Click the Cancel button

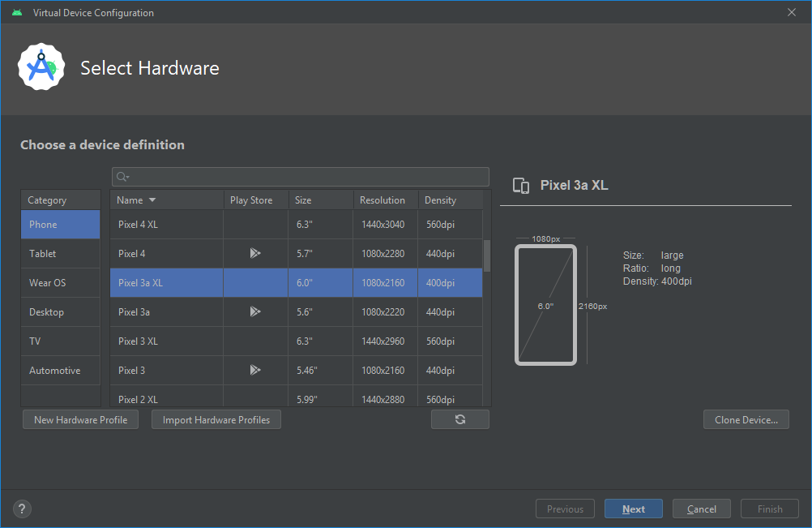(x=702, y=509)
